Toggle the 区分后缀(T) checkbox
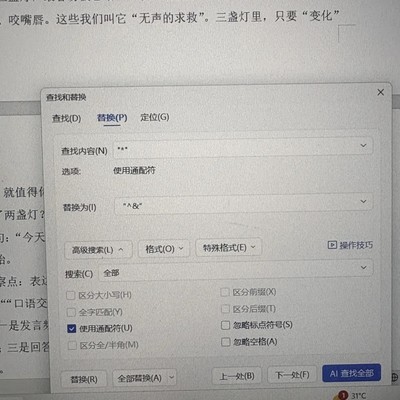This screenshot has width=400, height=400. 225,309
